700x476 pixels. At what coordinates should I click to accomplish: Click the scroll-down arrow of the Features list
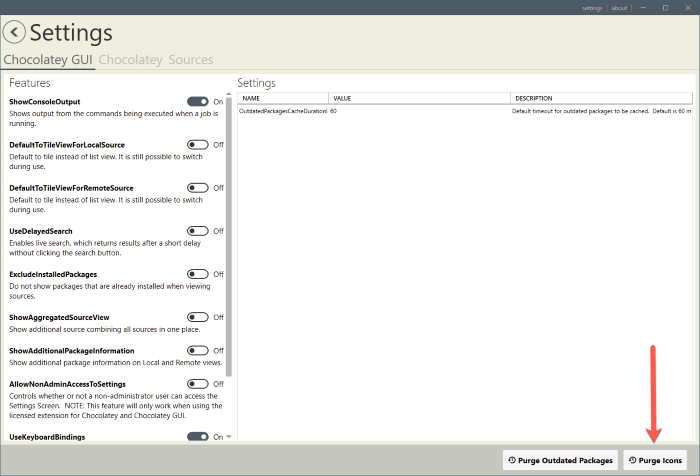click(x=229, y=437)
